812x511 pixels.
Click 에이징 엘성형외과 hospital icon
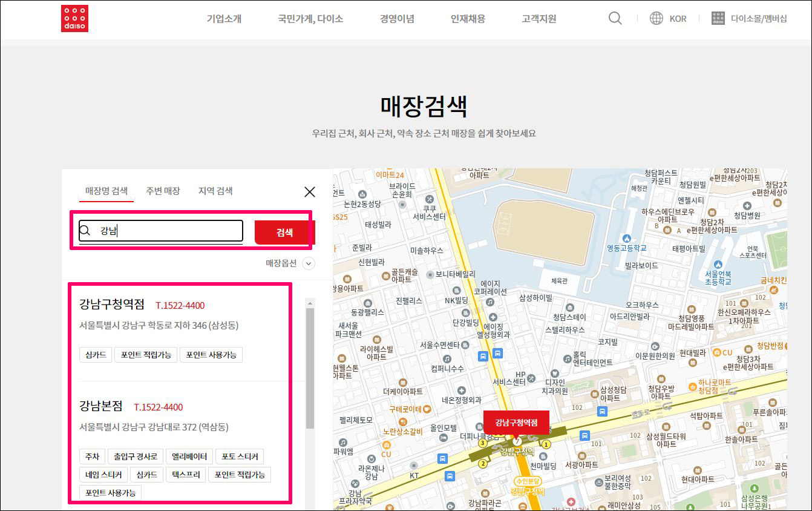pos(493,317)
